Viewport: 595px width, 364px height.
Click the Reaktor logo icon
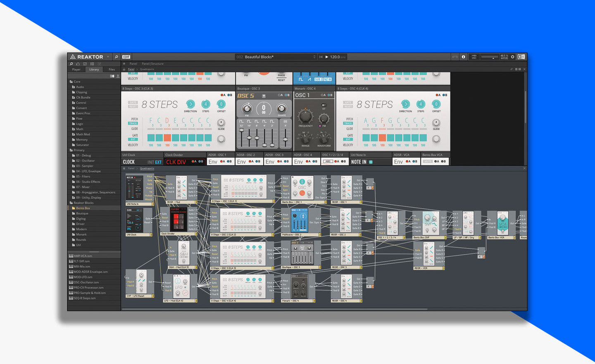pyautogui.click(x=73, y=57)
